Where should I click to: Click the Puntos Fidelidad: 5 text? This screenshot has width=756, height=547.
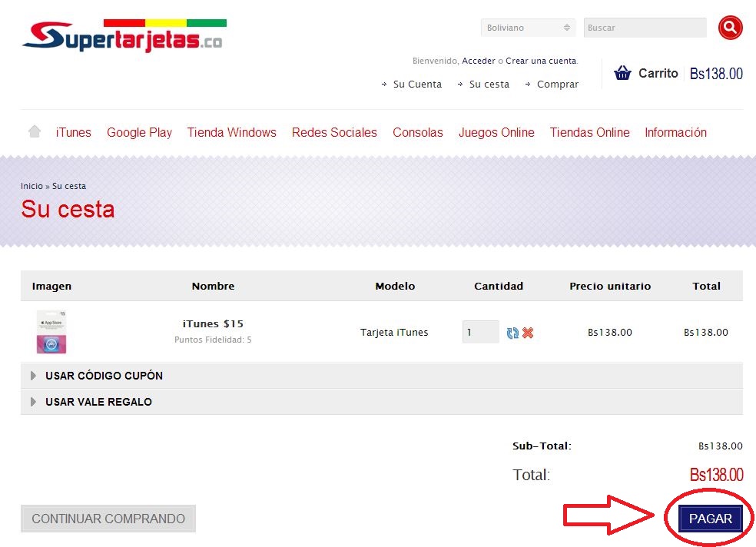coord(213,340)
